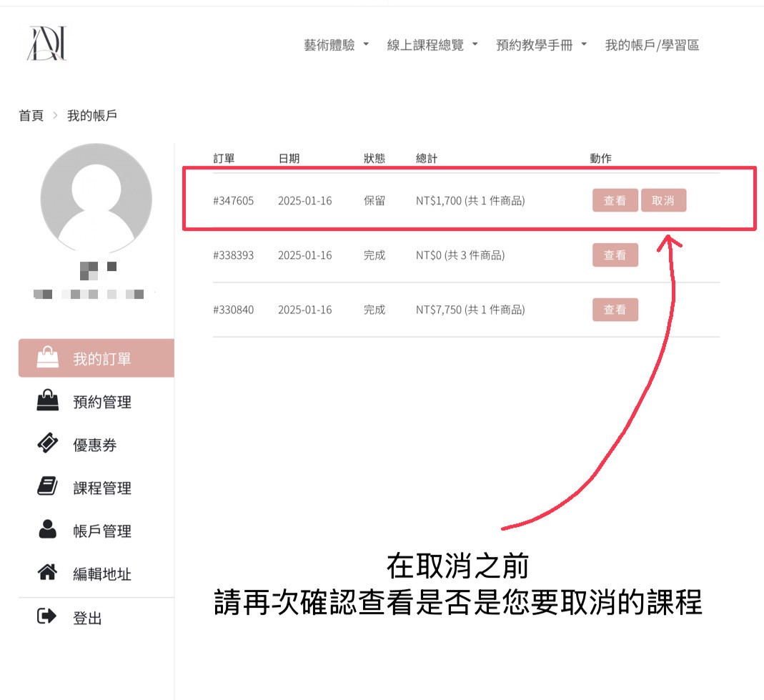This screenshot has width=764, height=700.
Task: Click the coupon ticket icon beside 優惠券
Action: (x=47, y=444)
